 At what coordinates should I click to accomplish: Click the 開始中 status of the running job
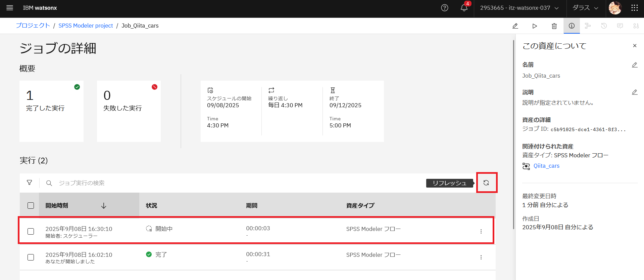click(x=164, y=229)
